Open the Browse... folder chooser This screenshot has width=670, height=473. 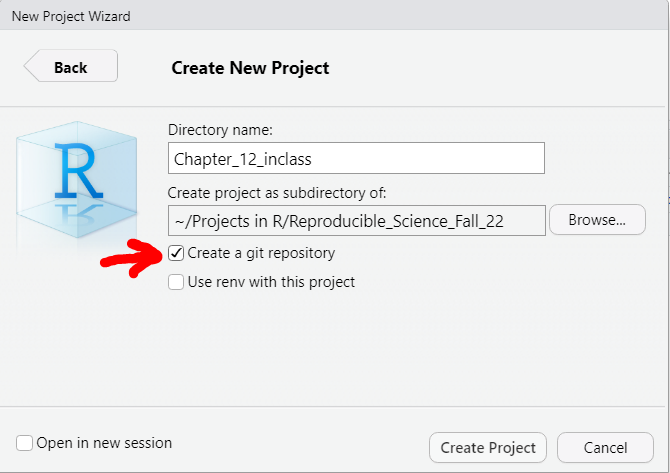coord(597,220)
